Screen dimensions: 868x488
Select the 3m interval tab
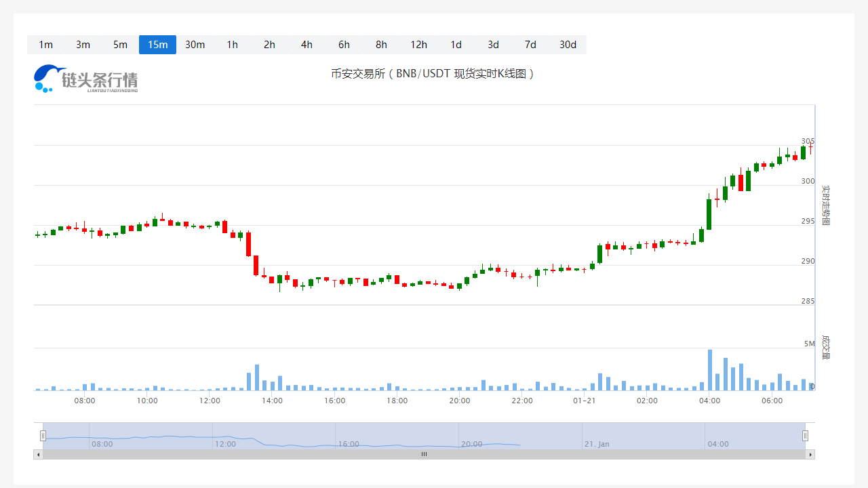[x=83, y=45]
